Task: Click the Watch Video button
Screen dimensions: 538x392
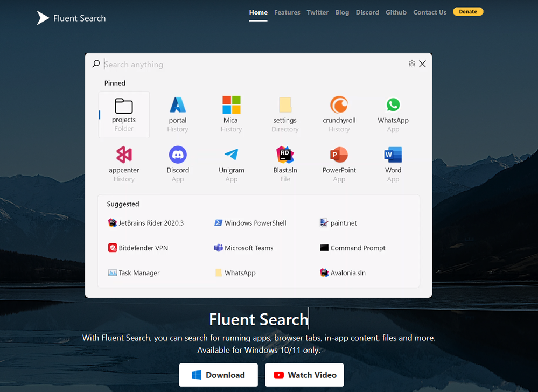Action: pos(304,375)
